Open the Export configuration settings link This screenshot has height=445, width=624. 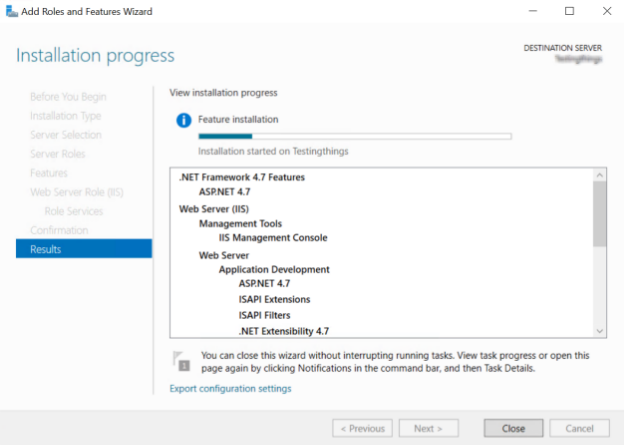230,388
